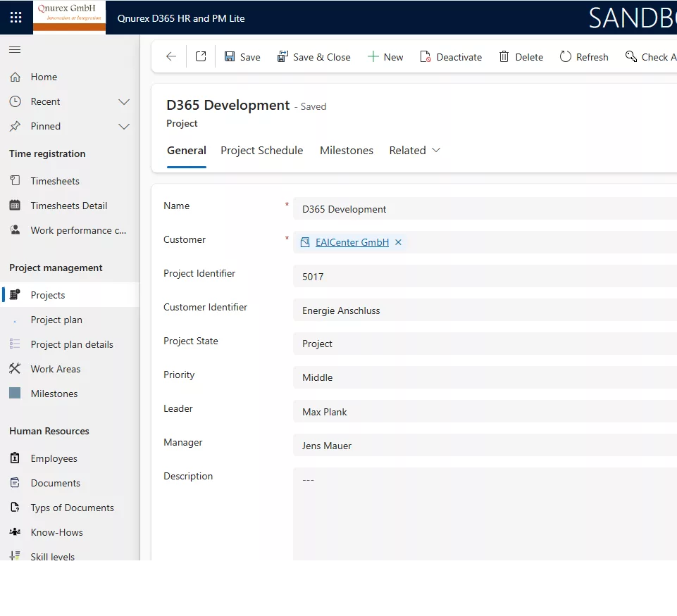The image size is (677, 616).
Task: Open the app launcher waffle icon
Action: coord(15,18)
